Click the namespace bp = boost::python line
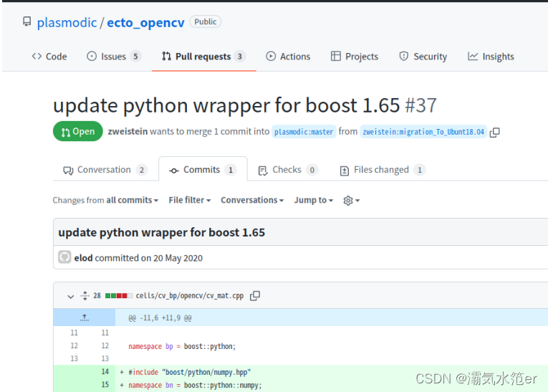 pyautogui.click(x=182, y=346)
